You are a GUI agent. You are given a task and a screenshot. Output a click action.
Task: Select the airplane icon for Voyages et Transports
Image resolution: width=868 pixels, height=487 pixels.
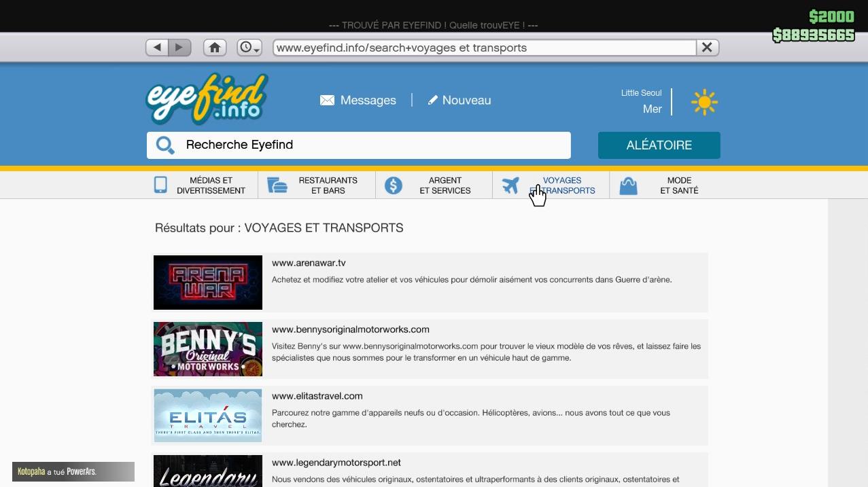[x=510, y=185]
